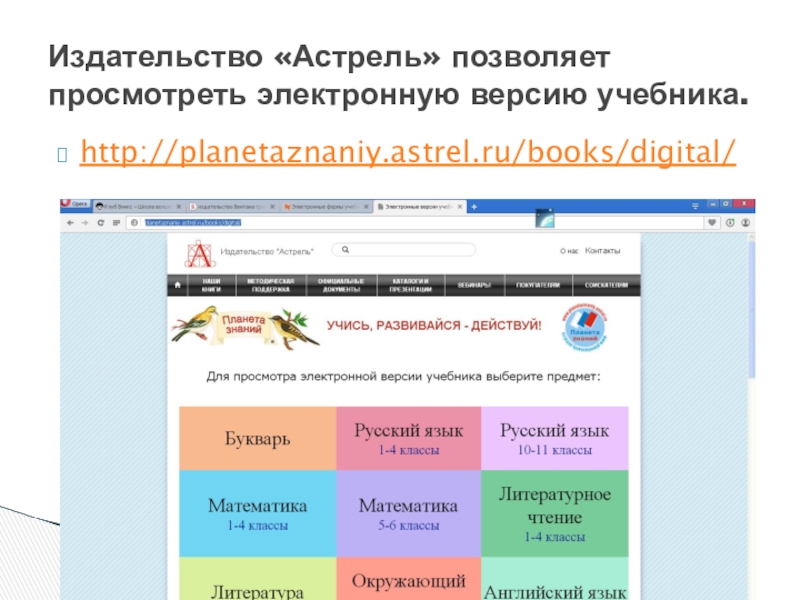Open the 'О нас' link
Image resolution: width=800 pixels, height=600 pixels.
point(569,251)
